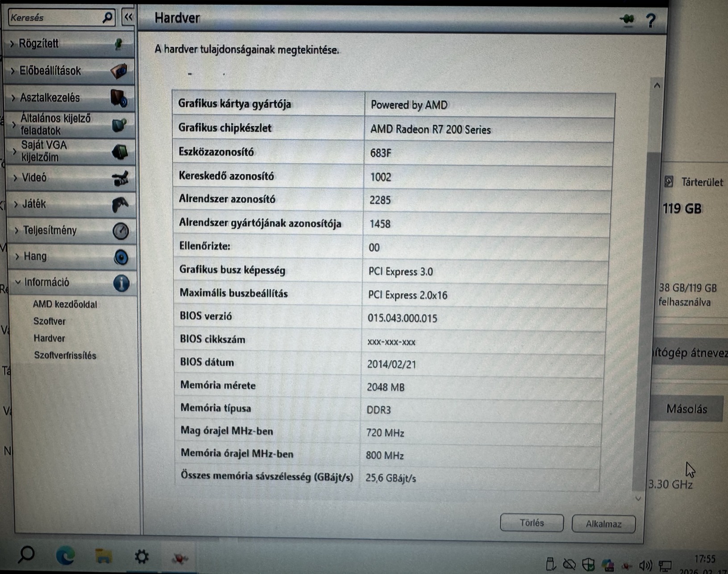Click the USB device tray icon

click(x=551, y=564)
